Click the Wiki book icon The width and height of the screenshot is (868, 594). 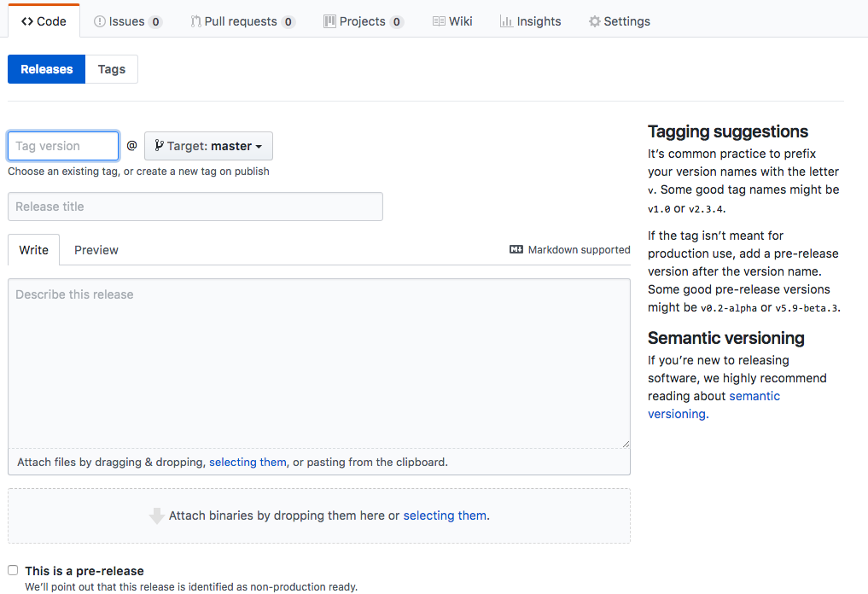pyautogui.click(x=439, y=21)
